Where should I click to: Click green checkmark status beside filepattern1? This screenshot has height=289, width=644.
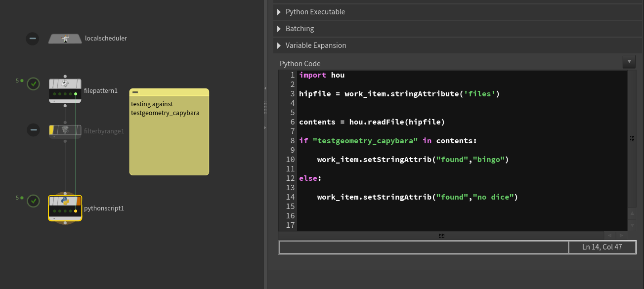coord(33,83)
